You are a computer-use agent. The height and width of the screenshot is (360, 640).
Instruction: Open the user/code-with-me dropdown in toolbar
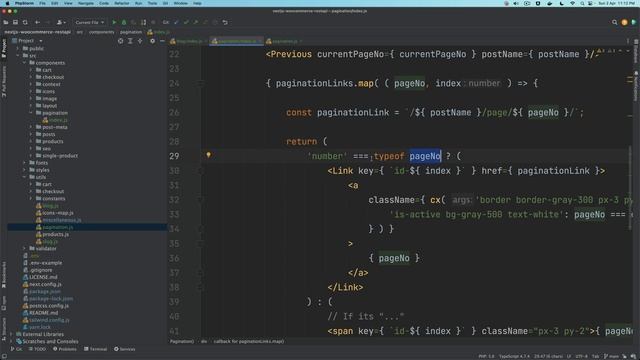[x=62, y=22]
